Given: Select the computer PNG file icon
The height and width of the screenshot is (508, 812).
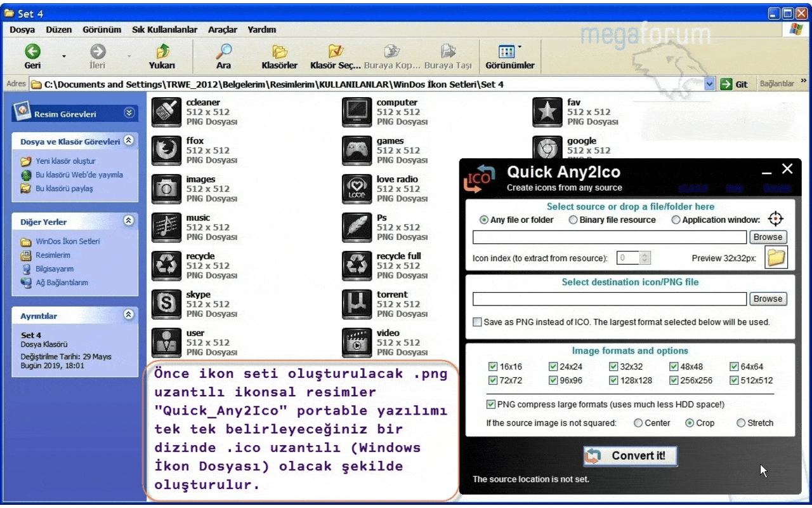Looking at the screenshot, I should pyautogui.click(x=357, y=112).
